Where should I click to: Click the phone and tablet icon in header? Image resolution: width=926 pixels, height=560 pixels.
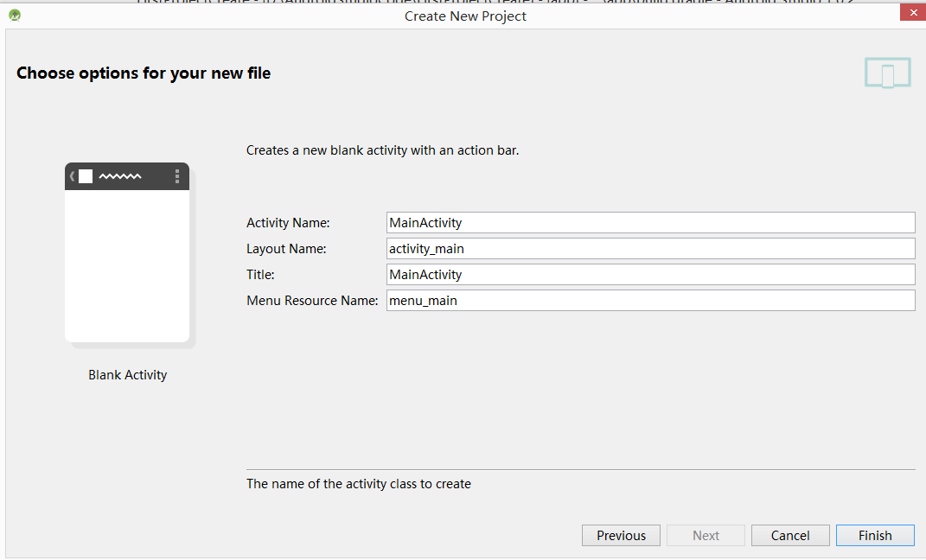coord(888,73)
